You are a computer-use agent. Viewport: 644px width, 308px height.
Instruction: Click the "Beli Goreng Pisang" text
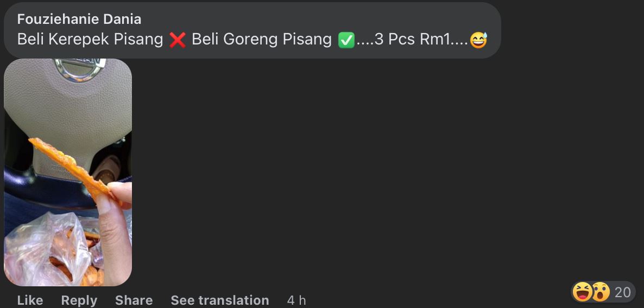click(262, 40)
